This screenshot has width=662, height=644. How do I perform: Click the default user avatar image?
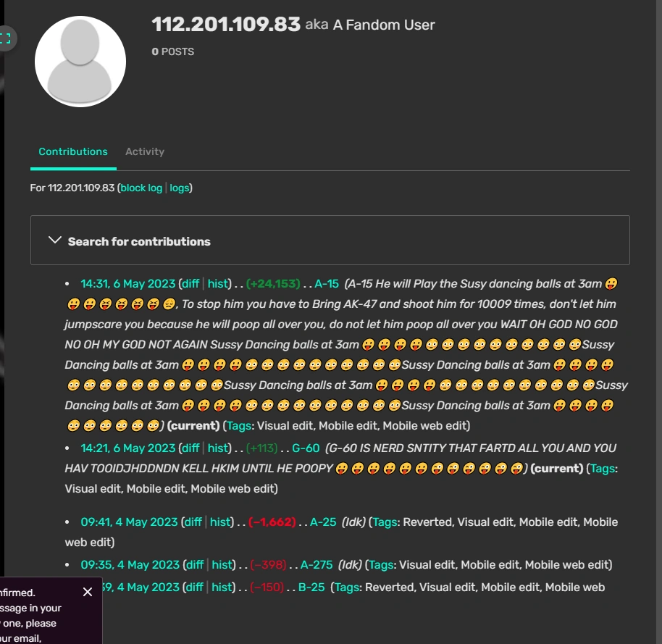point(80,62)
